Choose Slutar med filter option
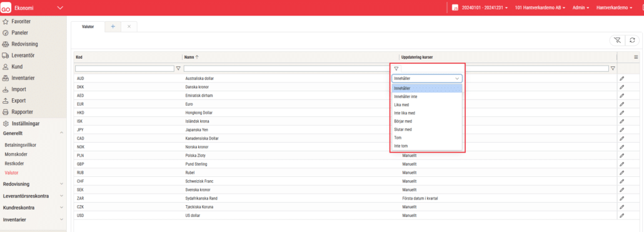 tap(427, 129)
